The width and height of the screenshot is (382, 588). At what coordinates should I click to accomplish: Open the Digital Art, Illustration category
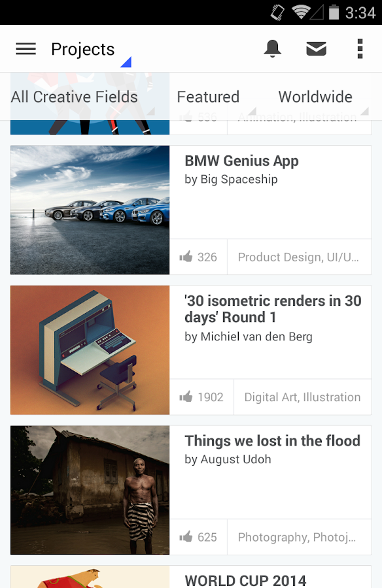tap(302, 397)
